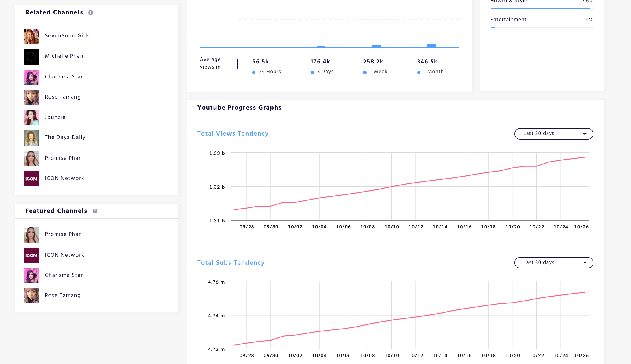Viewport: 631px width, 364px height.
Task: Click Entertainment category progress bar
Action: click(x=542, y=28)
